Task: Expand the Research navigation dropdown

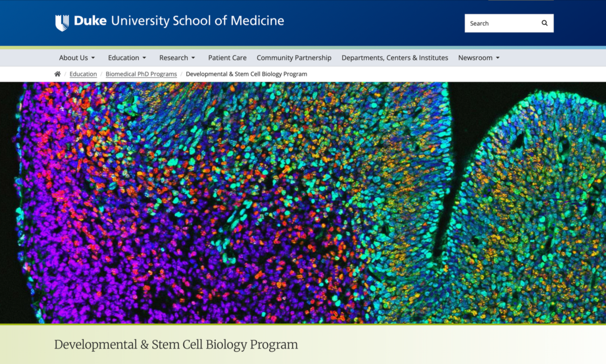Action: [177, 58]
